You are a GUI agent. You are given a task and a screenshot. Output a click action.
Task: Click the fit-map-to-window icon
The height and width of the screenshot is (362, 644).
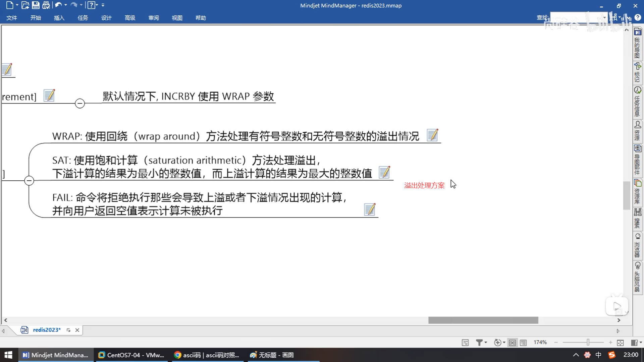click(x=620, y=342)
